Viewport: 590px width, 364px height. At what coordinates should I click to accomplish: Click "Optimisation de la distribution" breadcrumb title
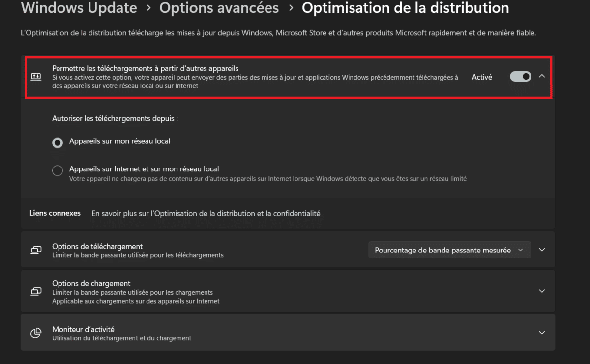(405, 8)
